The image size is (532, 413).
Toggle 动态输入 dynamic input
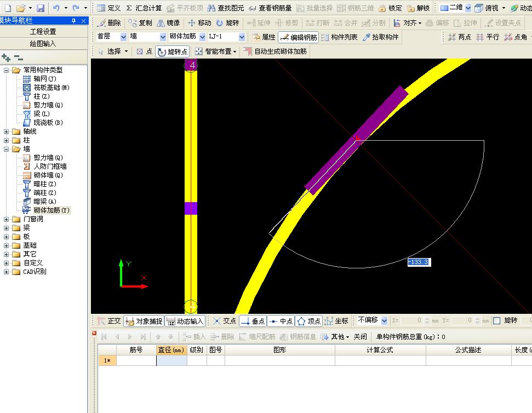tap(185, 321)
